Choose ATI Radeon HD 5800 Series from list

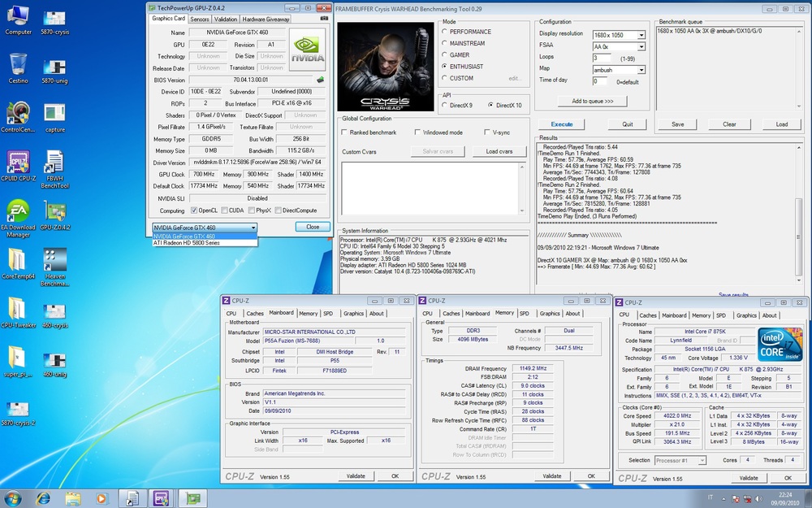(x=205, y=243)
